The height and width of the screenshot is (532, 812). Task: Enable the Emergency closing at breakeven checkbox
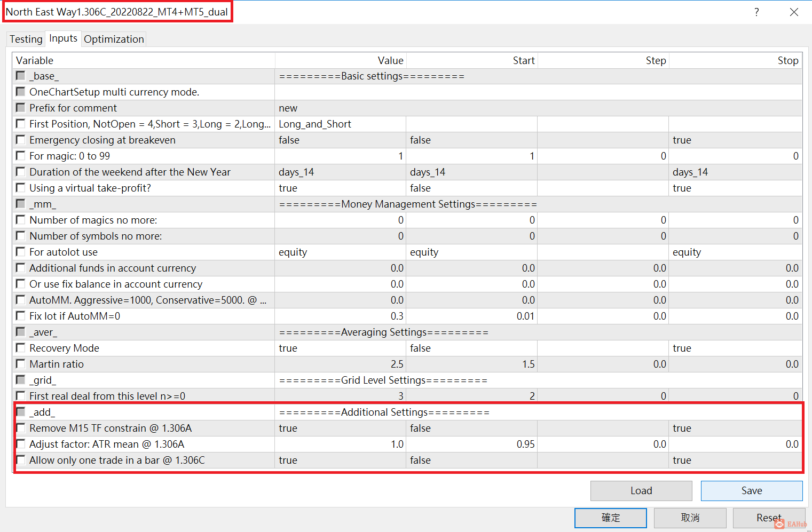click(20, 139)
